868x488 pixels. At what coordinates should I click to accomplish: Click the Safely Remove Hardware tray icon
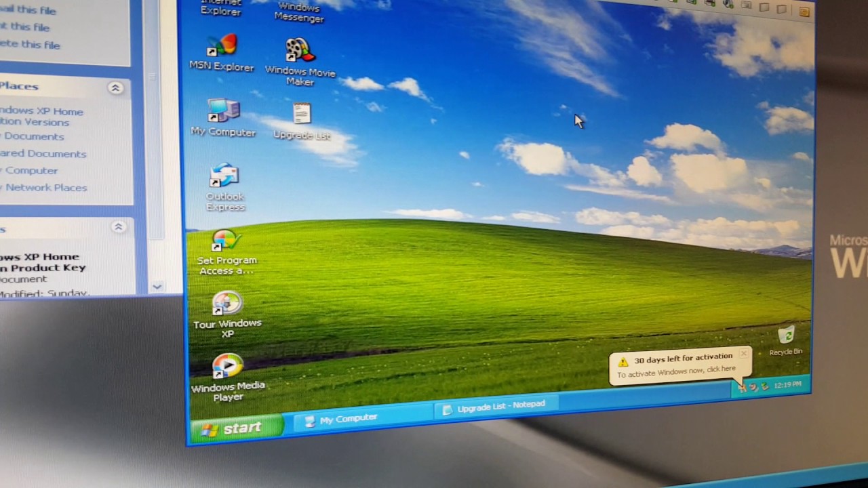coord(764,386)
